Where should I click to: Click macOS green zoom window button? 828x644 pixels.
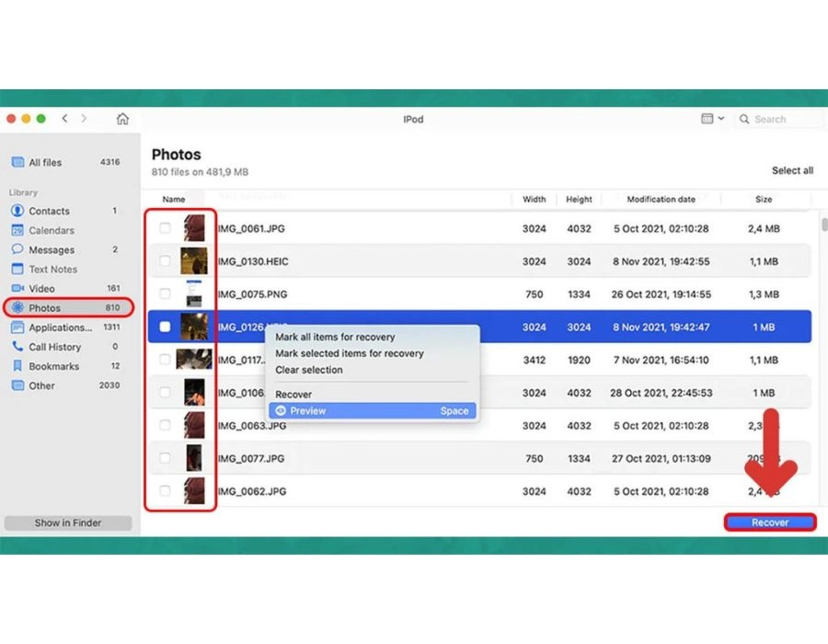tap(41, 119)
